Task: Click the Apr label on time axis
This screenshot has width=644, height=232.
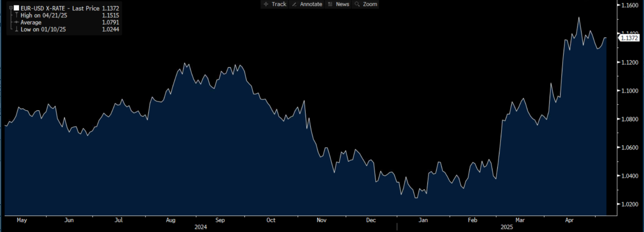Action: point(570,220)
